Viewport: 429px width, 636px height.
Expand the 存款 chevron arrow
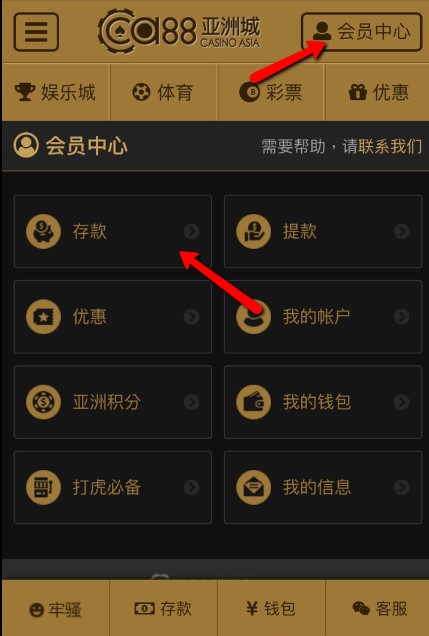tap(191, 232)
